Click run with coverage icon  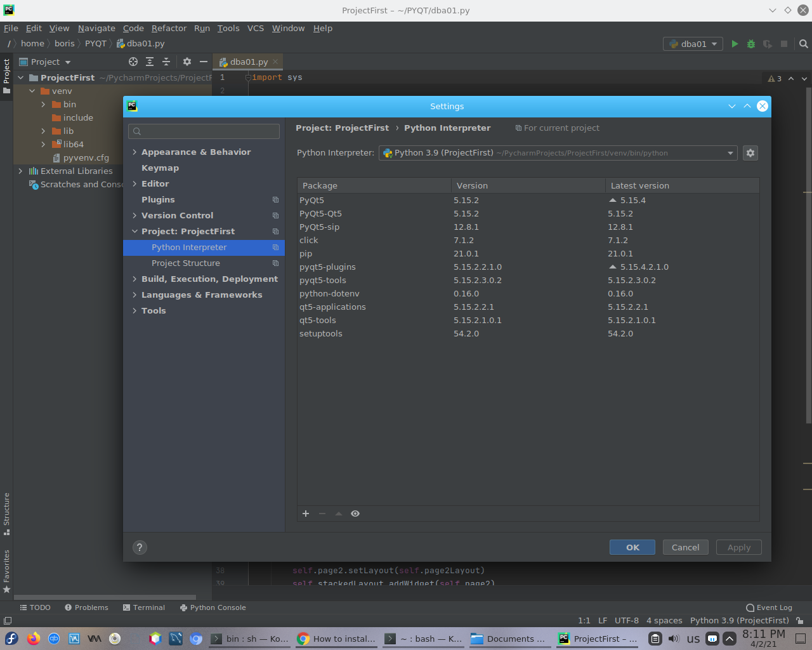[768, 44]
